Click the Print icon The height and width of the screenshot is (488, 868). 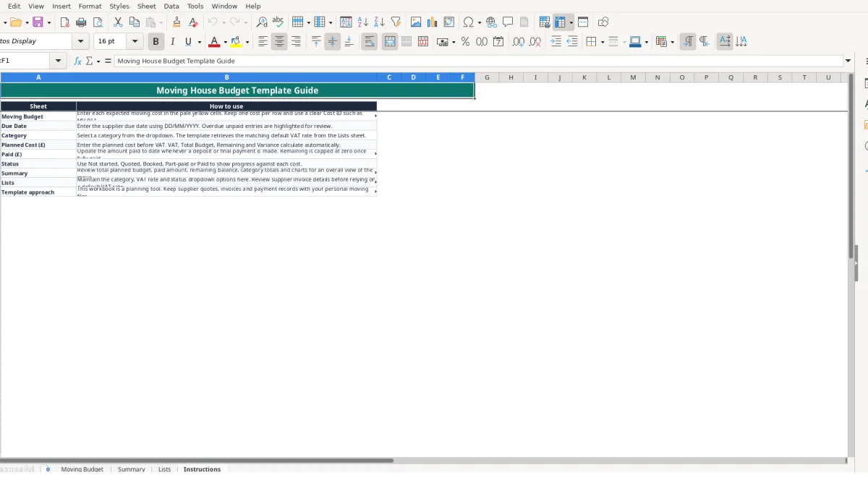click(82, 22)
